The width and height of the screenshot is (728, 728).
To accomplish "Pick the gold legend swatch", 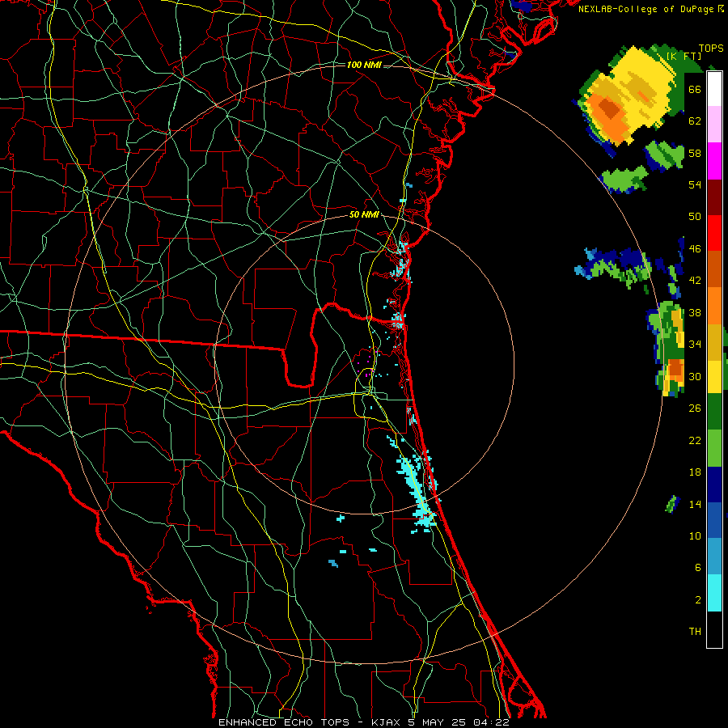I will tap(714, 342).
